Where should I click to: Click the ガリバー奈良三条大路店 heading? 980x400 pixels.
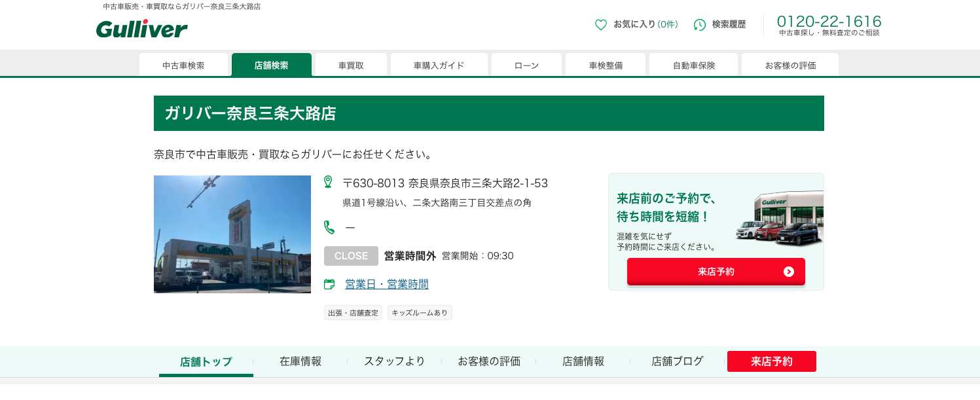[251, 113]
